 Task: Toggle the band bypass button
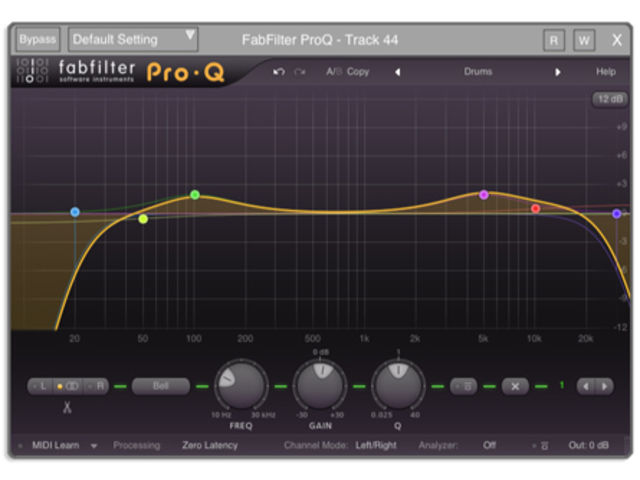coord(464,386)
